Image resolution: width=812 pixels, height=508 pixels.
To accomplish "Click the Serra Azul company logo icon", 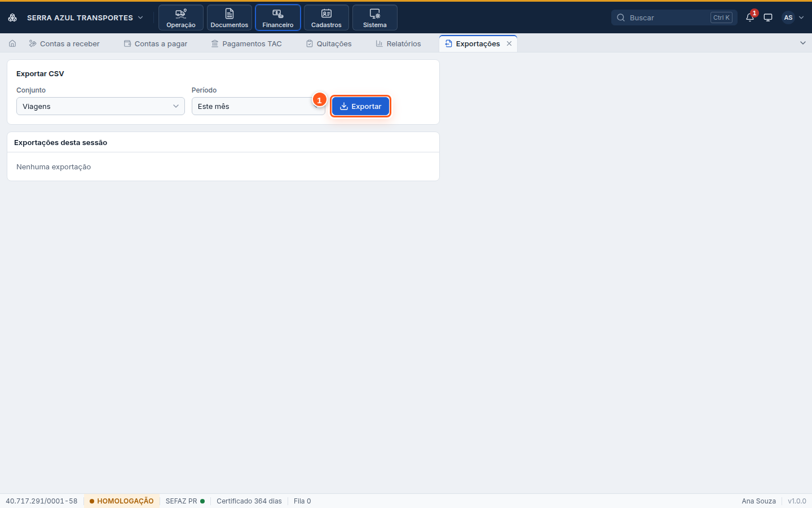I will click(x=12, y=17).
